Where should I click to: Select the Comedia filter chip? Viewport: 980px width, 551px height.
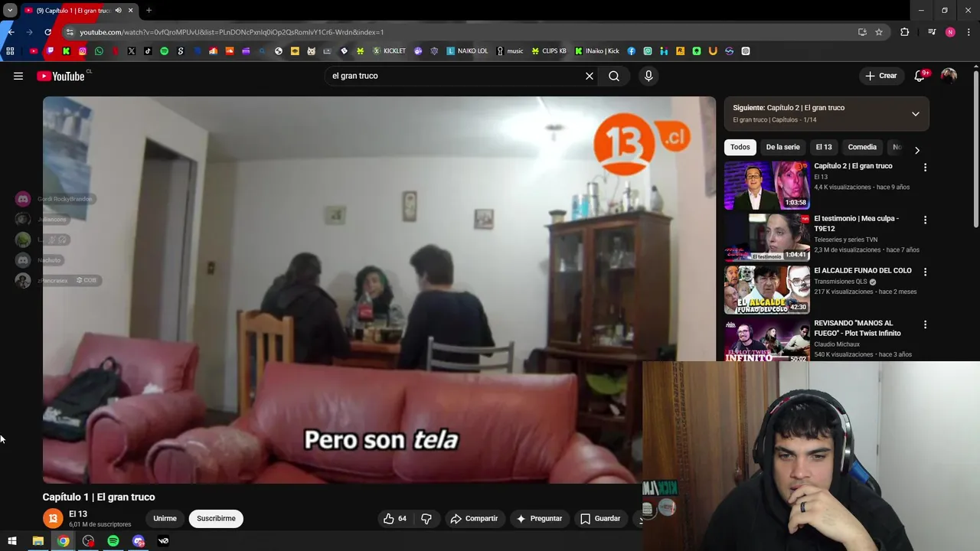pyautogui.click(x=862, y=147)
